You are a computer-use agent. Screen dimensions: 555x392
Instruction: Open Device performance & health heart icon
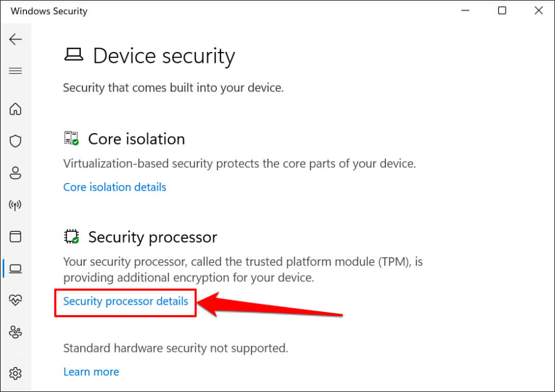16,300
